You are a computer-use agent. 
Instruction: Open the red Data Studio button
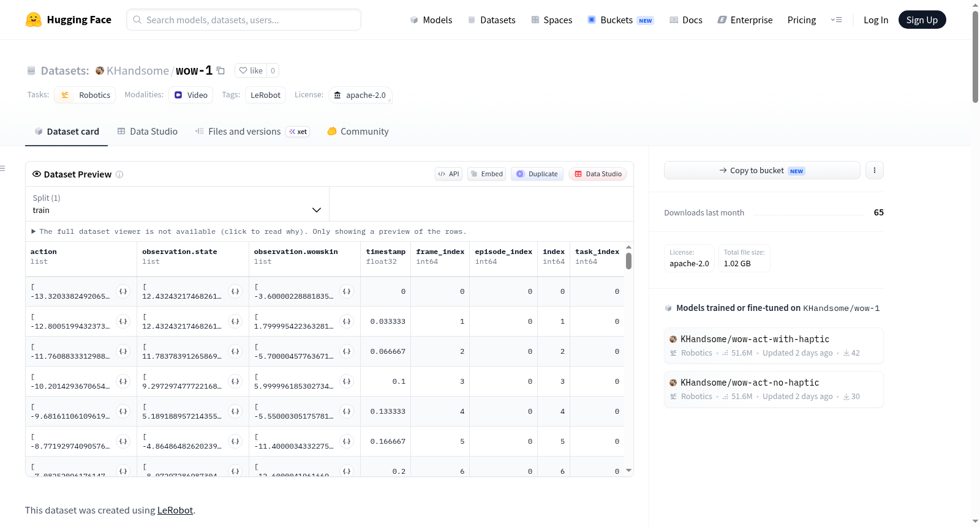pos(598,174)
